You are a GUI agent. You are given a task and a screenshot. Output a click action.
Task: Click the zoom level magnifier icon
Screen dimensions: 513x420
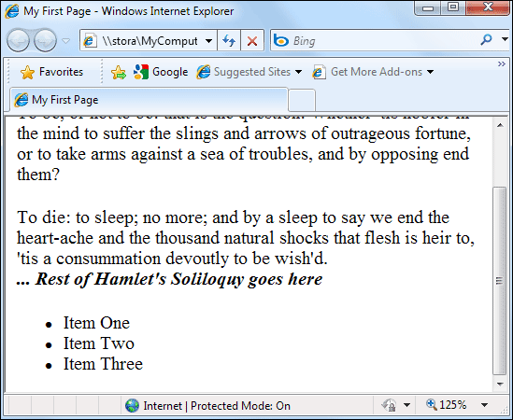(431, 405)
